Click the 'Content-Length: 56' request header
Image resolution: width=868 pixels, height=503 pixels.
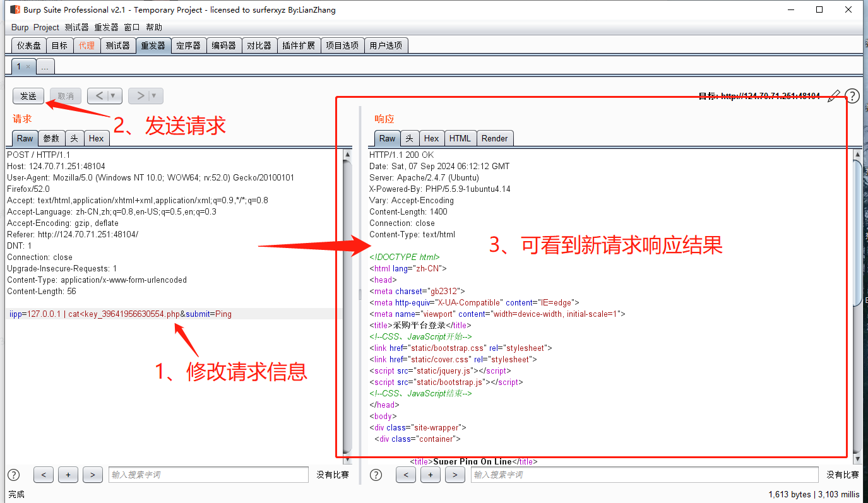pos(42,291)
